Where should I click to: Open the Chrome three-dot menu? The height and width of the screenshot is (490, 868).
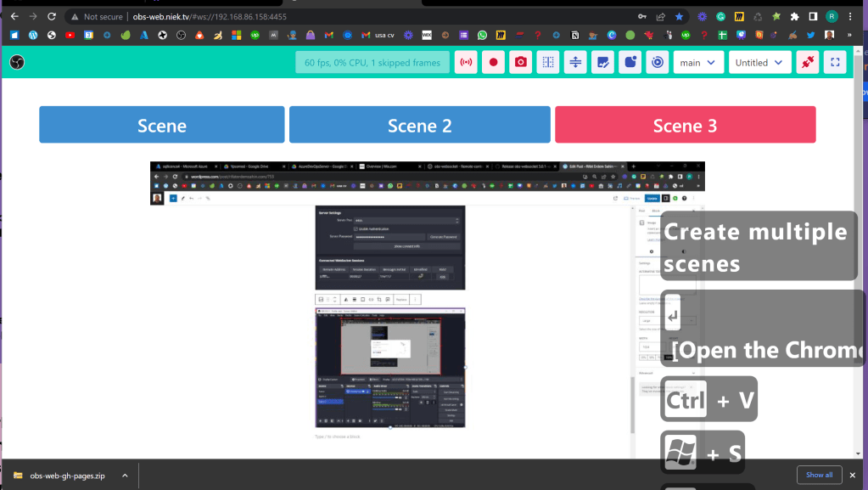850,17
